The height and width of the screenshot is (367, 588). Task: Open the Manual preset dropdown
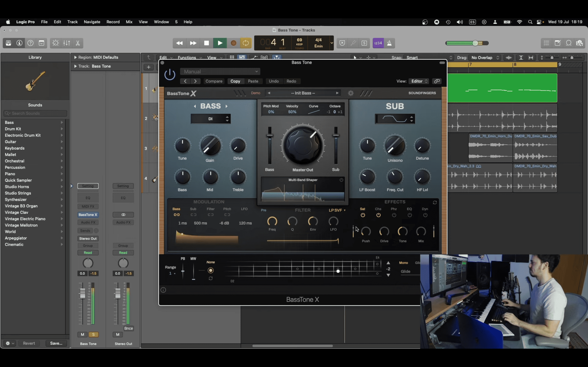(x=220, y=72)
